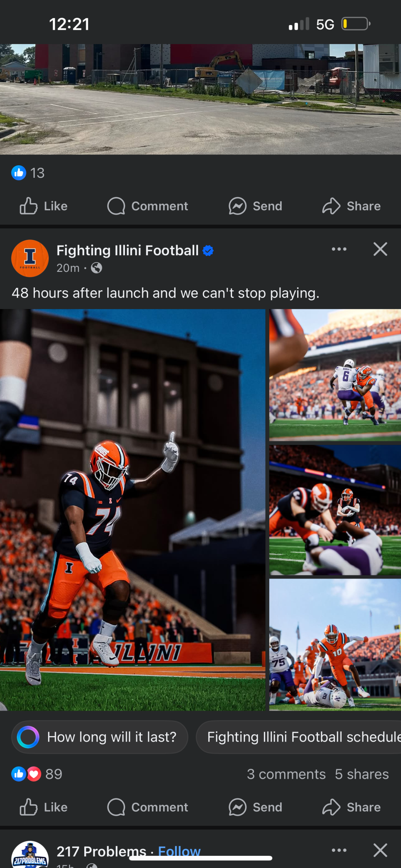Open three-dot menu on 217 Problems post
The height and width of the screenshot is (868, 401).
(339, 850)
